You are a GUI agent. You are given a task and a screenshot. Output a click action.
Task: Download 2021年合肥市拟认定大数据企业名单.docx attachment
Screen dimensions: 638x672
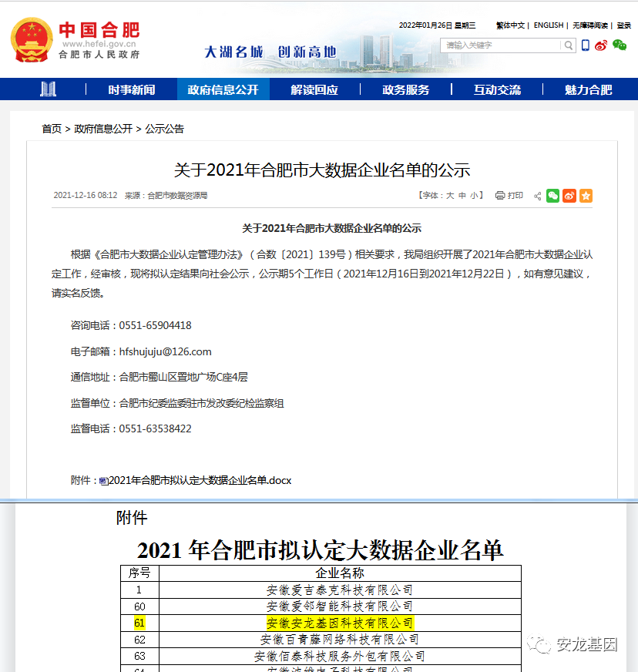click(200, 480)
